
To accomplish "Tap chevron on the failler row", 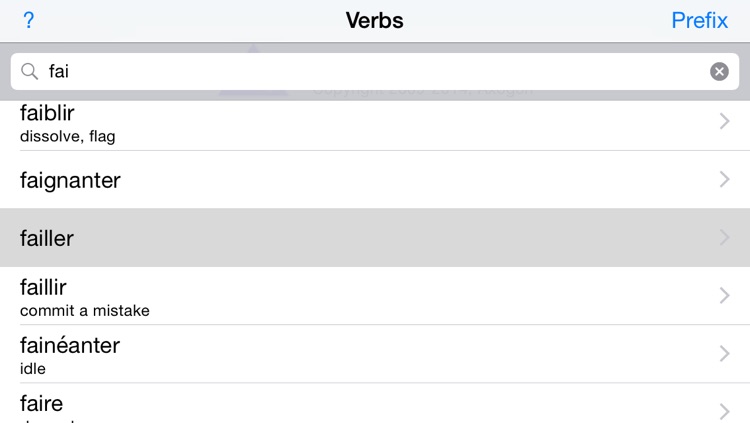I will 724,237.
